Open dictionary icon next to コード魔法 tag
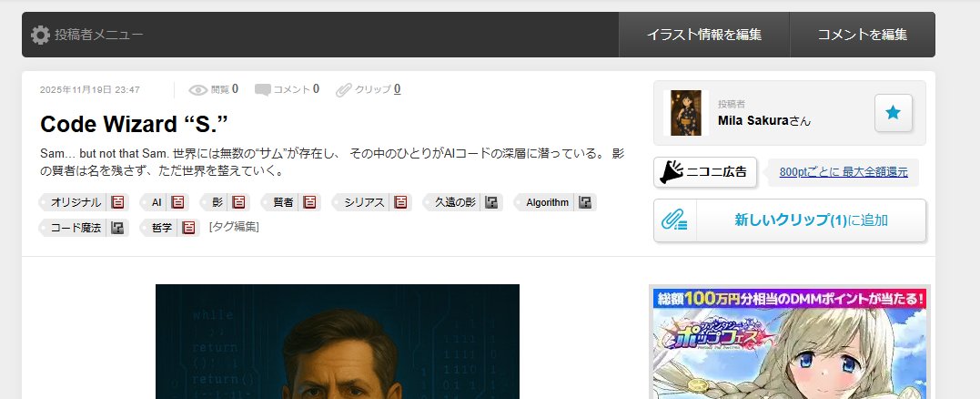Screen dimensions: 980x399 [117, 228]
